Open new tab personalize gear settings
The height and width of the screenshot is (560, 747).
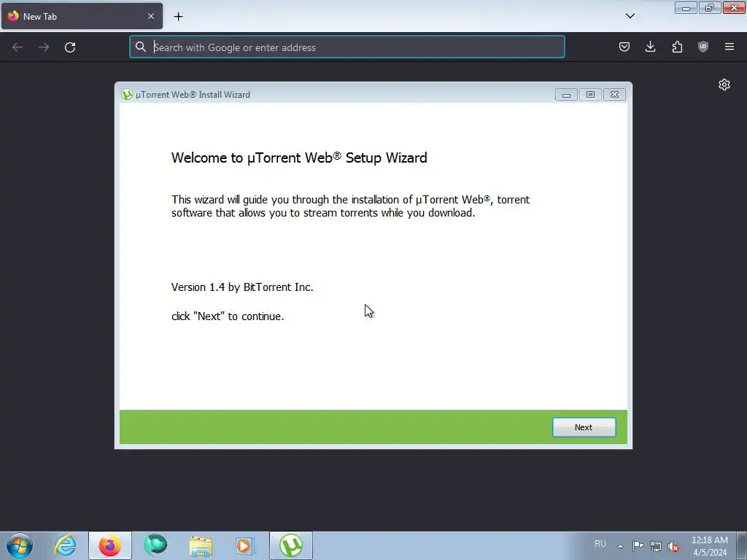point(724,85)
